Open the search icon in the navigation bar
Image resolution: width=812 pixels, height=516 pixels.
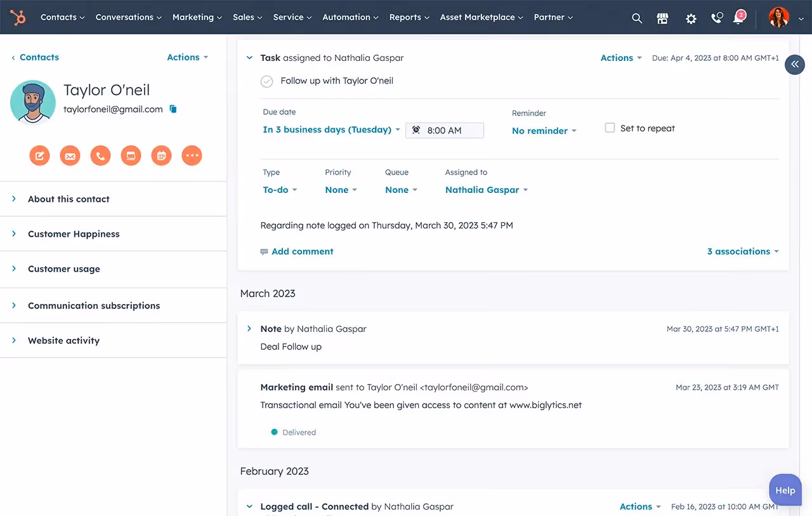(636, 18)
